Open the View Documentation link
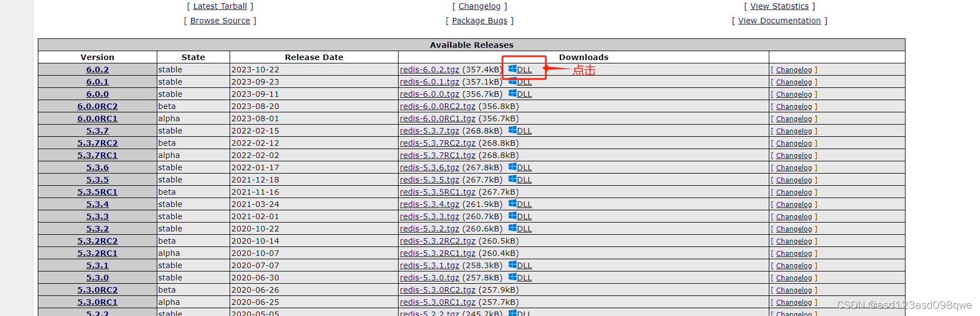The height and width of the screenshot is (316, 980). point(779,21)
